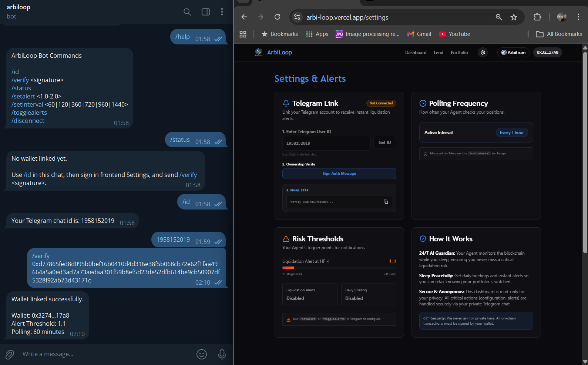Open the browser Extensions puzzle icon
The width and height of the screenshot is (588, 365).
(x=537, y=17)
